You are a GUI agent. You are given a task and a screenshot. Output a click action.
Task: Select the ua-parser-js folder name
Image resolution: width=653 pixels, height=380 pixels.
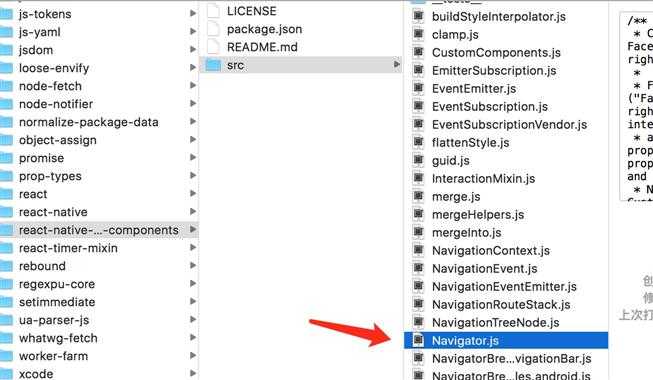click(x=54, y=320)
